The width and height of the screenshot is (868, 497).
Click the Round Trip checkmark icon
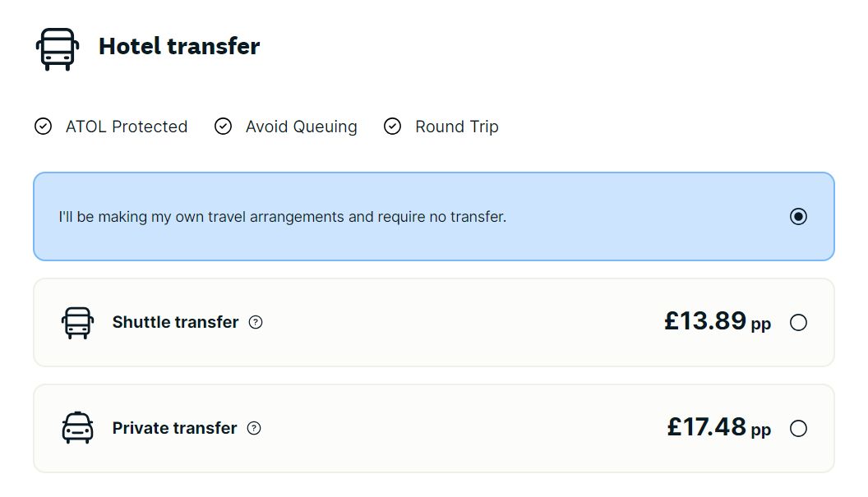[x=392, y=127]
